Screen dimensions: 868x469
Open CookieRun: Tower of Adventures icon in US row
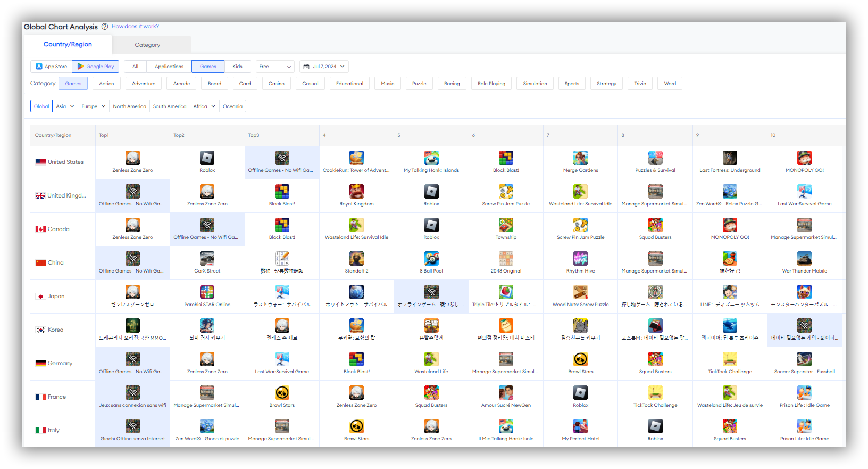coord(356,158)
